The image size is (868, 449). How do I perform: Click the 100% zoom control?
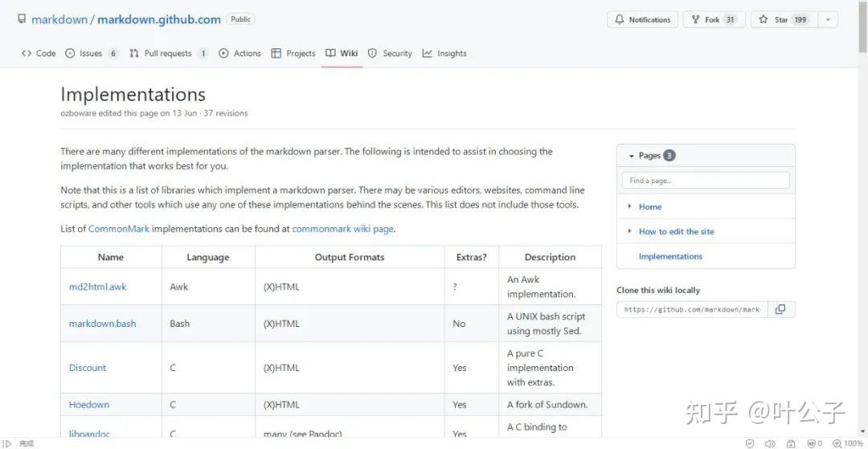click(848, 443)
